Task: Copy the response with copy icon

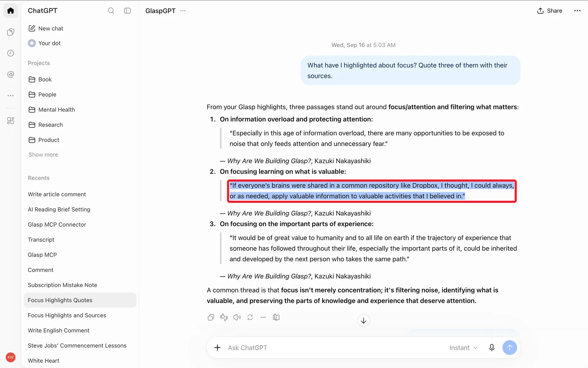Action: tap(211, 317)
